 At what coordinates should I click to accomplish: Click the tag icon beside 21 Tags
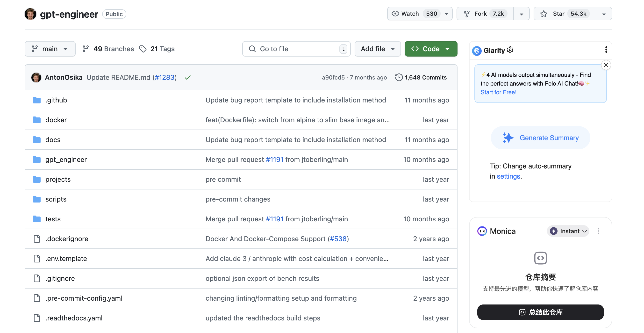tap(143, 49)
